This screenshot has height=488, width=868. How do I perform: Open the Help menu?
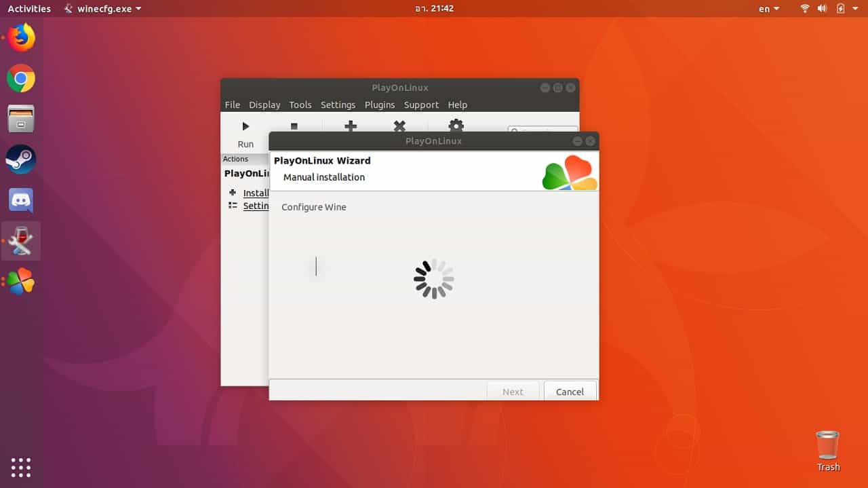458,105
